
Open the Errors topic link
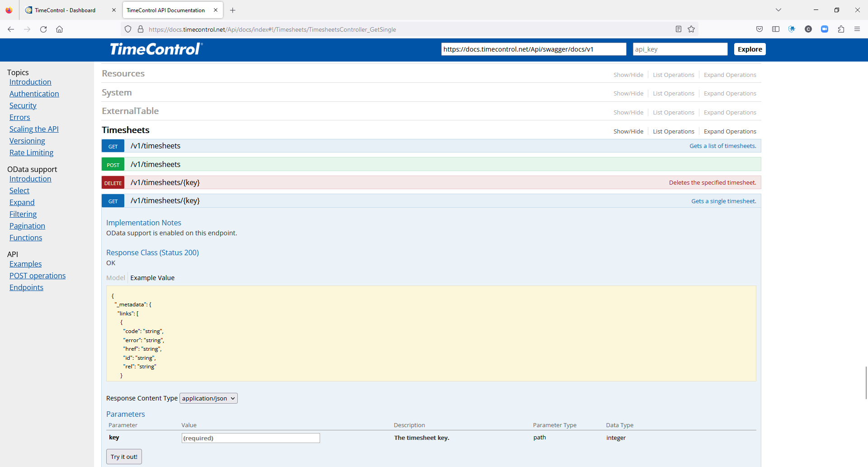click(20, 117)
